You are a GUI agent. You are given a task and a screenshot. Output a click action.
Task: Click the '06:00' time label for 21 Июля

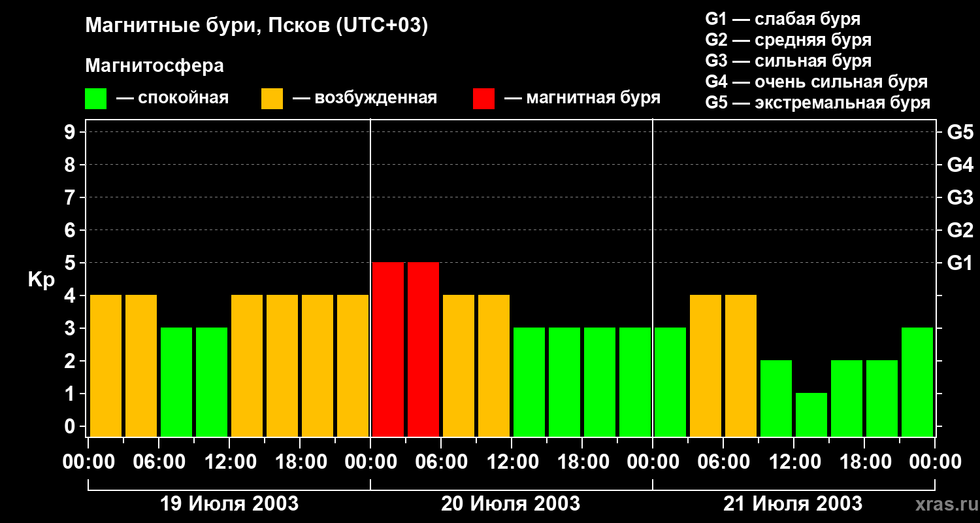[x=723, y=462]
